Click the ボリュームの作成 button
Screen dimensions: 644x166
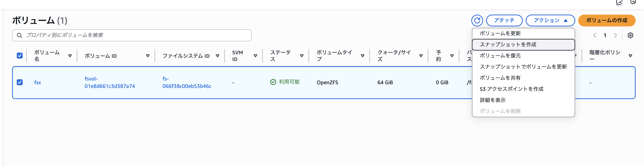tap(607, 20)
